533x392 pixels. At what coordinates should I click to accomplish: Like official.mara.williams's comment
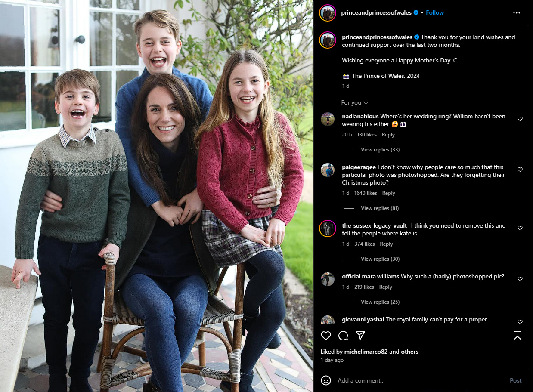[520, 279]
